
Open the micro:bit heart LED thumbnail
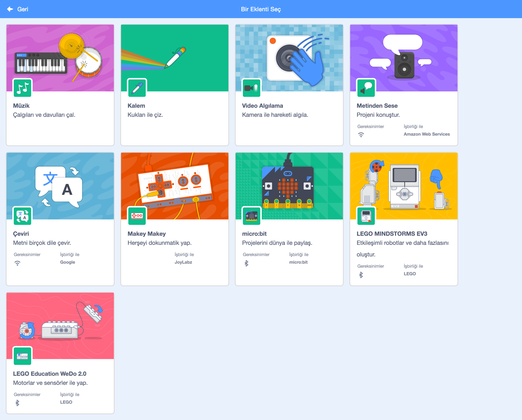289,186
